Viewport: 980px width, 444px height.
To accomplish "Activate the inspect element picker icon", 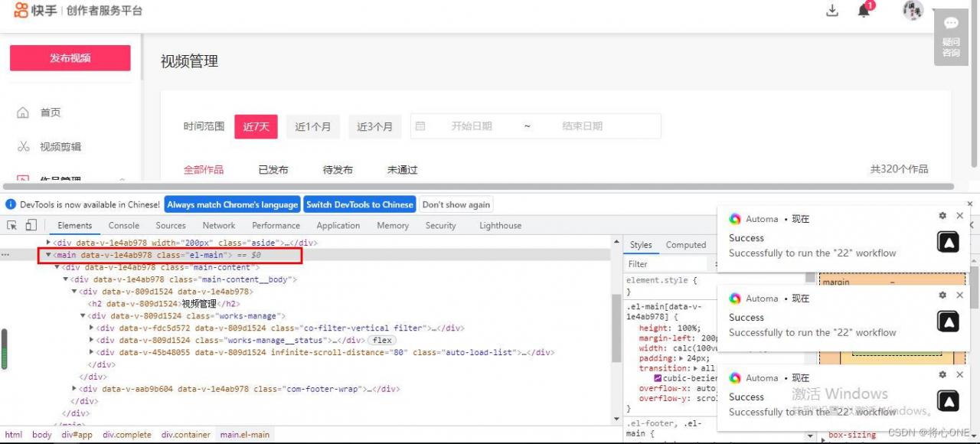I will pyautogui.click(x=12, y=225).
